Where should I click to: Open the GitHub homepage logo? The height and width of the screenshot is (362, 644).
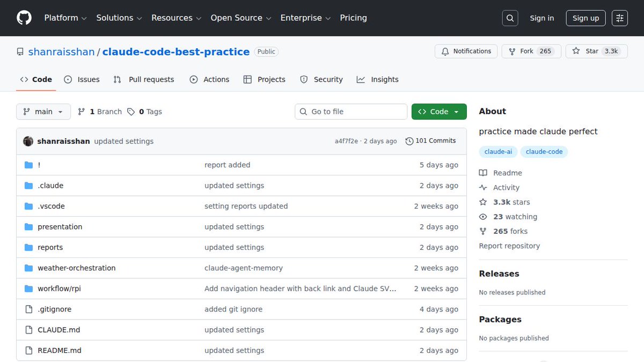24,18
